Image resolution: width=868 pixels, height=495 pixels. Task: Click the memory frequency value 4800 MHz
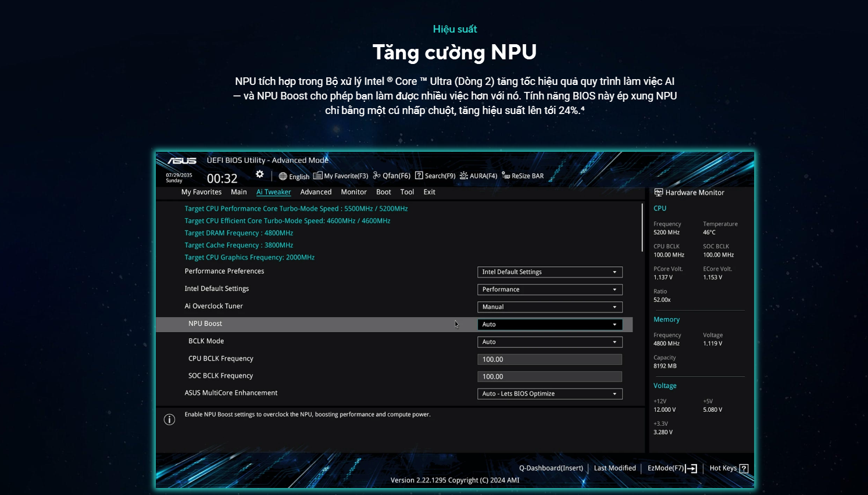click(666, 344)
